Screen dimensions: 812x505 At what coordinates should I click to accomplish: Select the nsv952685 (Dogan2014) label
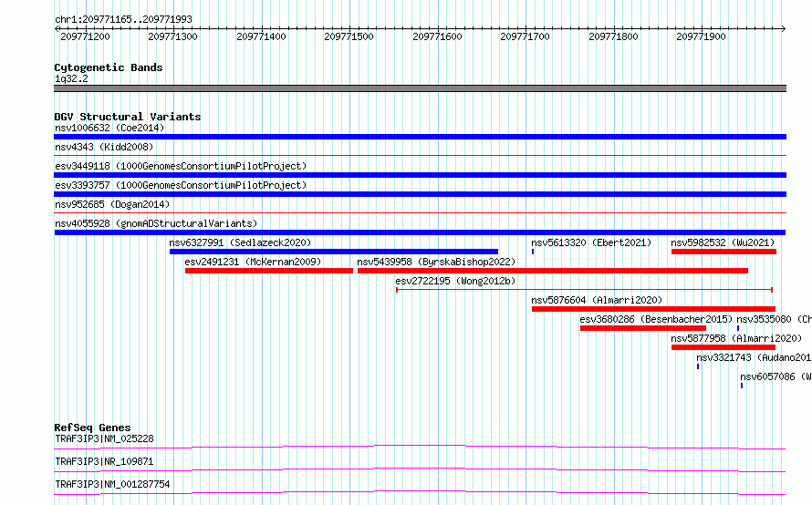point(112,204)
